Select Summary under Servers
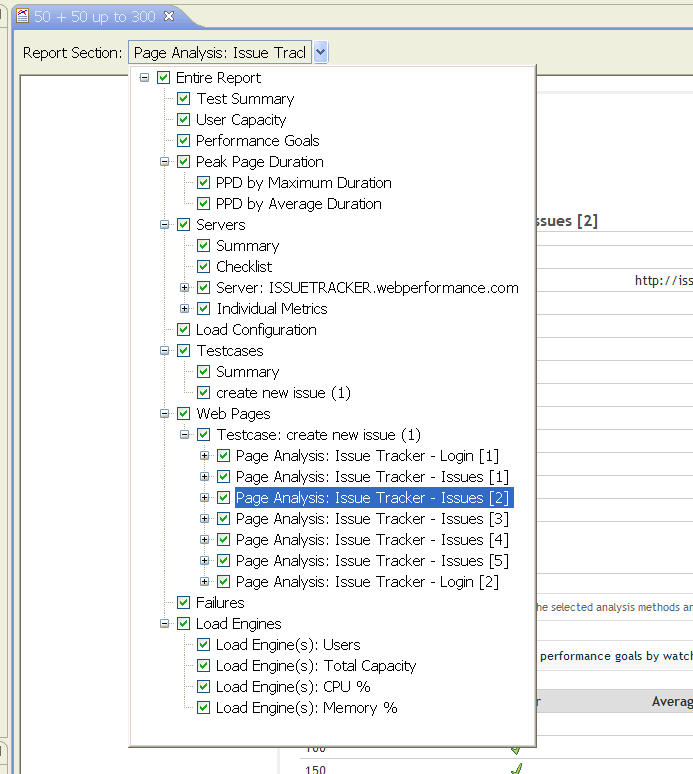 [247, 246]
